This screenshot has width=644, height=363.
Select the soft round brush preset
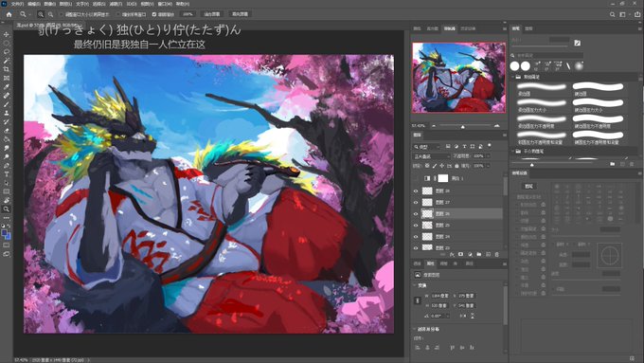click(542, 89)
